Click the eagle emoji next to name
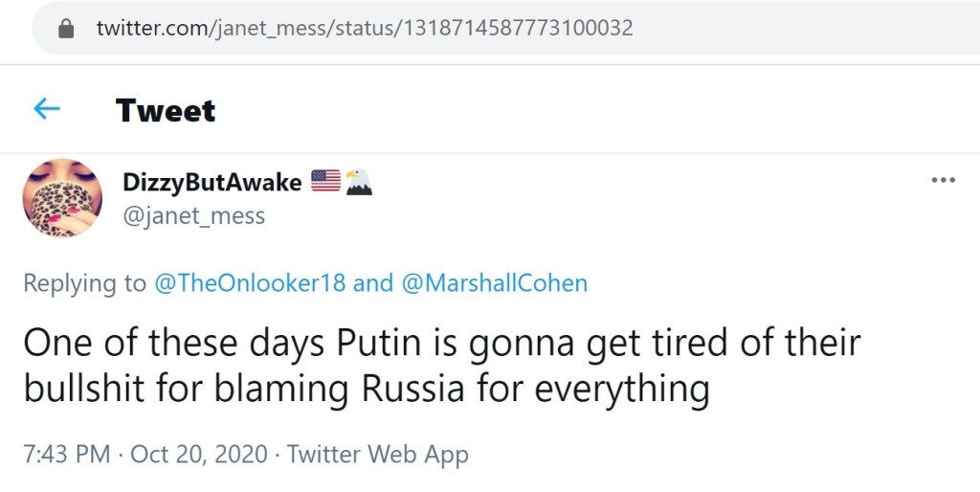The width and height of the screenshot is (980, 492). [358, 181]
